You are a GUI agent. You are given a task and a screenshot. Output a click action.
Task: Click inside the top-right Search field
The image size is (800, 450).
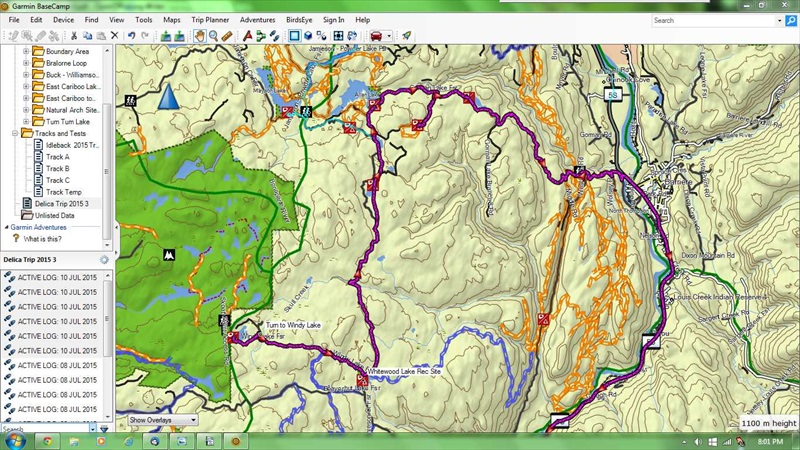point(713,20)
